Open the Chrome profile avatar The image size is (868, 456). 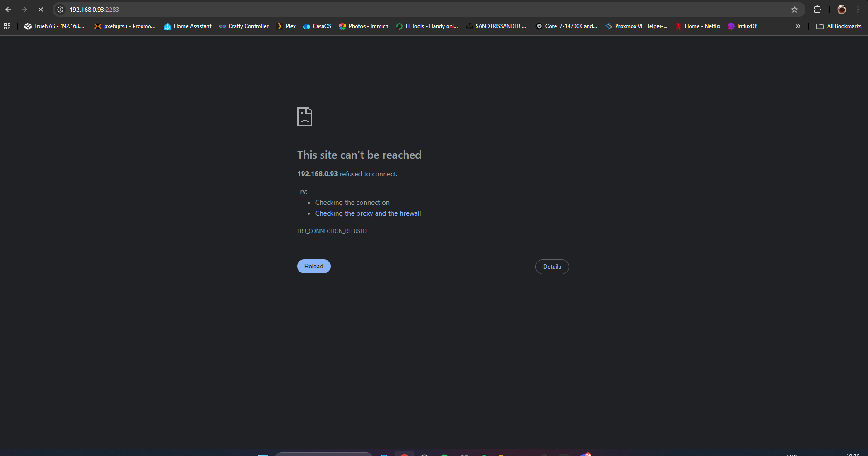point(842,10)
